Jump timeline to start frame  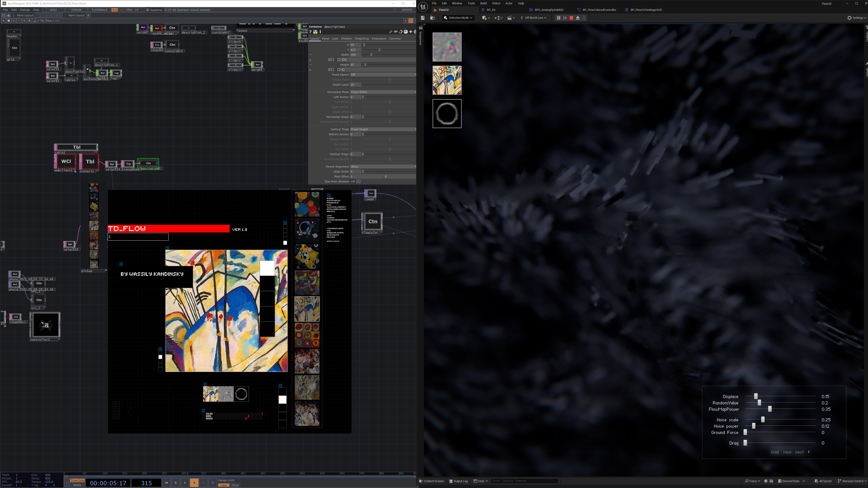click(166, 483)
